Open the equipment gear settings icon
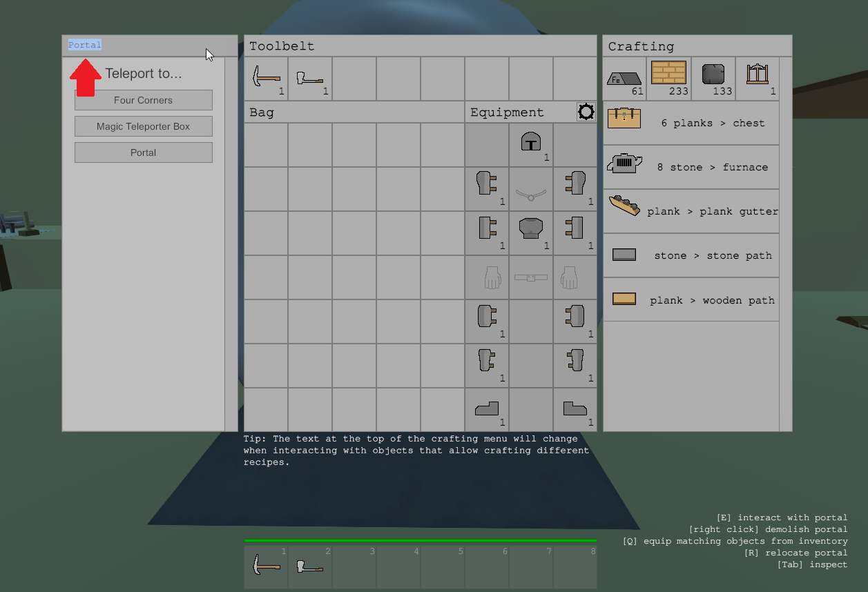The image size is (868, 592). (x=586, y=112)
